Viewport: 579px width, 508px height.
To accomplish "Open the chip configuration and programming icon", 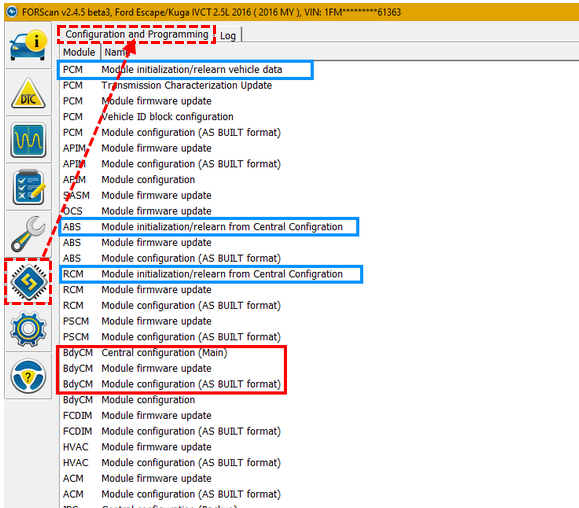I will 28,282.
